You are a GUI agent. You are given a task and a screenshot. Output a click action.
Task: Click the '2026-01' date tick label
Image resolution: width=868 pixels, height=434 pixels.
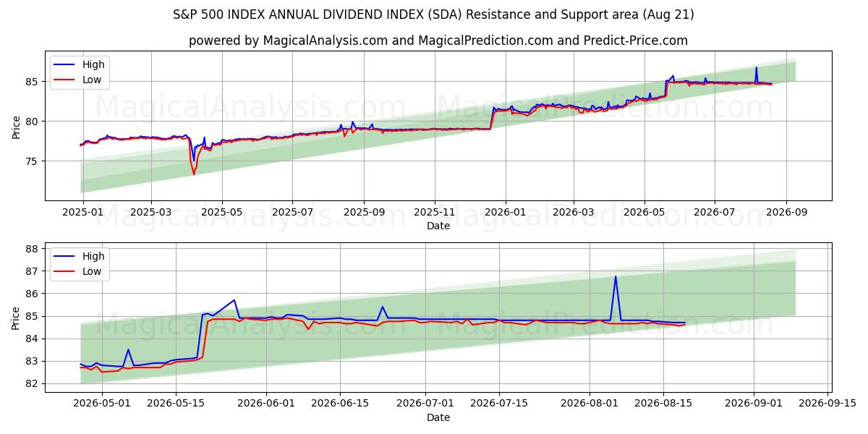tap(505, 213)
